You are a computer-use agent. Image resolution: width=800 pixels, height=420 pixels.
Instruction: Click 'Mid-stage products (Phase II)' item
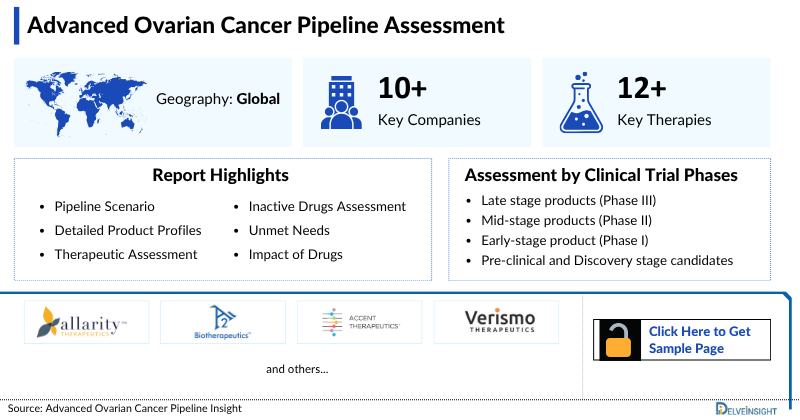tap(566, 220)
